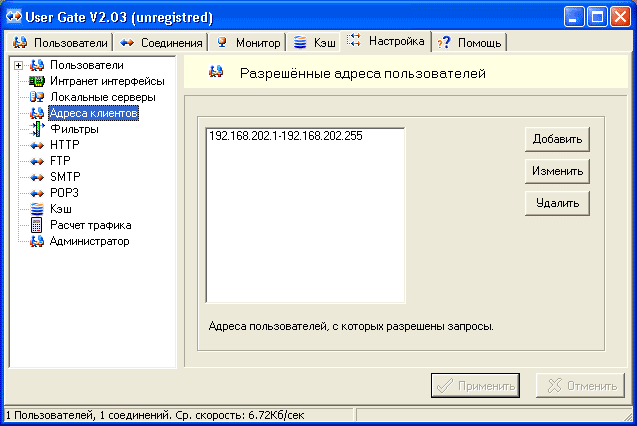Click the Фильтры filter icon

[x=37, y=129]
